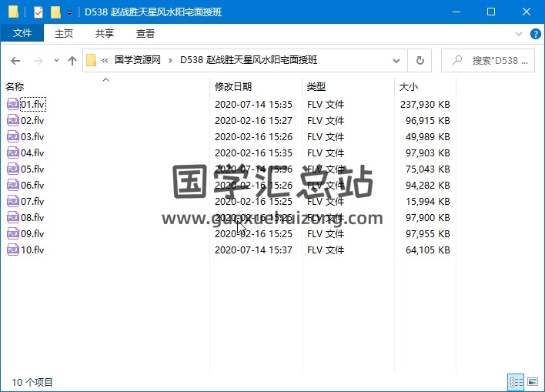Click the size value 237,930 KB
This screenshot has height=392, width=545.
(425, 104)
